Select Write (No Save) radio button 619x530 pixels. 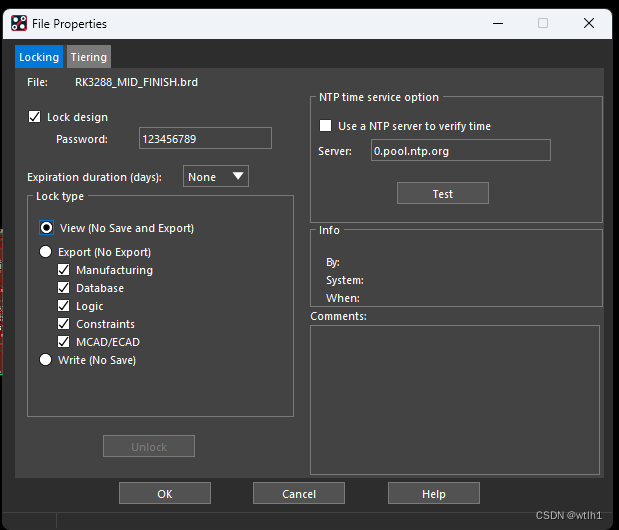pos(46,360)
